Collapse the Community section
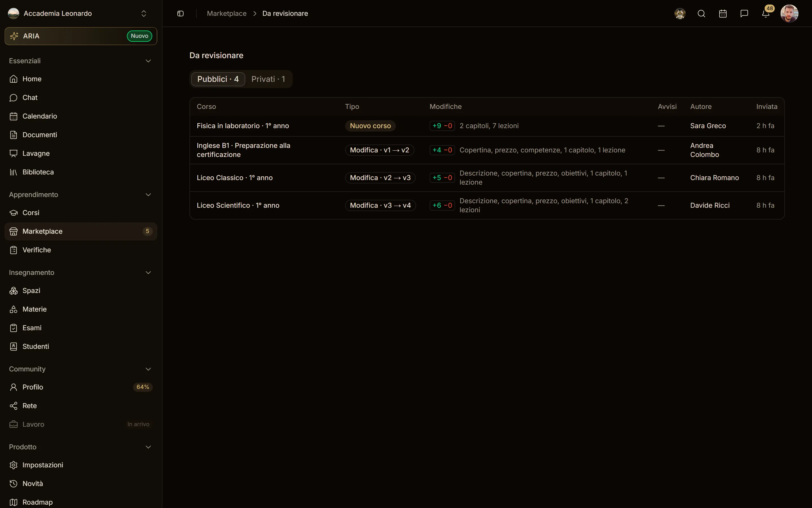812x508 pixels. 148,369
